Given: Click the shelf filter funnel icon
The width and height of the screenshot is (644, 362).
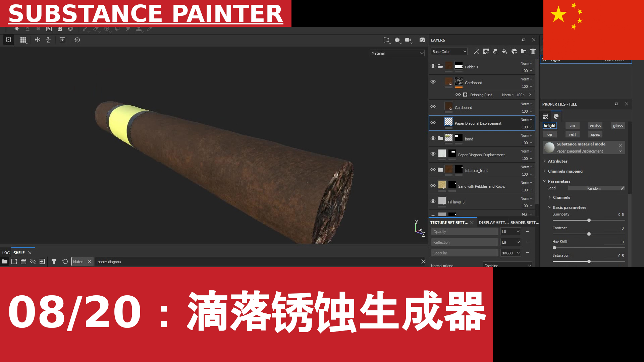Looking at the screenshot, I should coord(54,261).
